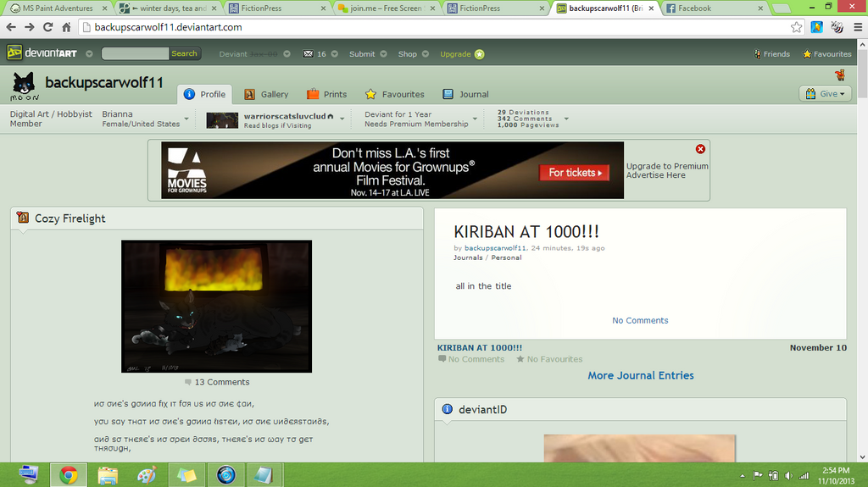Switch to join.me browser tab

(386, 8)
